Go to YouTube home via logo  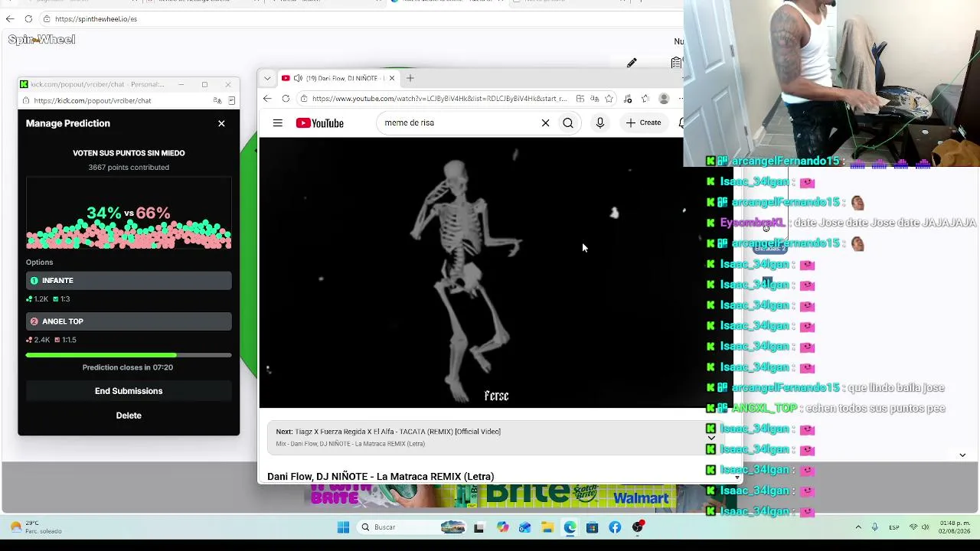point(319,123)
